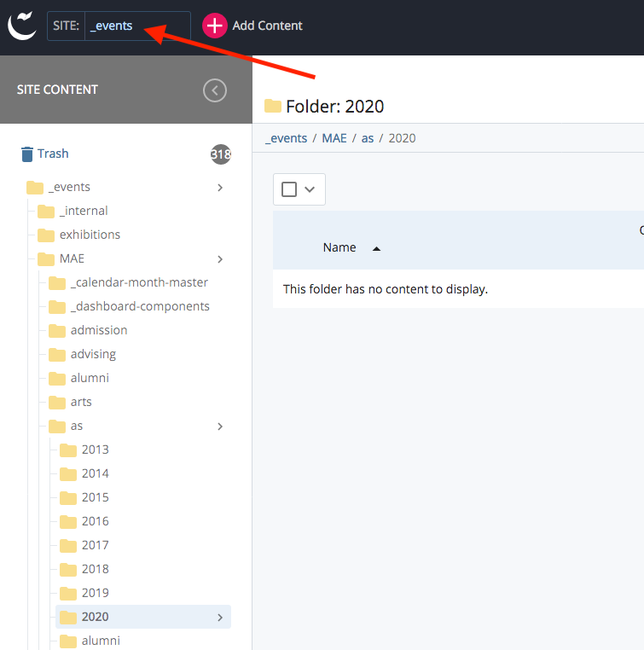Open the Trash bin icon
The width and height of the screenshot is (644, 650).
(26, 154)
